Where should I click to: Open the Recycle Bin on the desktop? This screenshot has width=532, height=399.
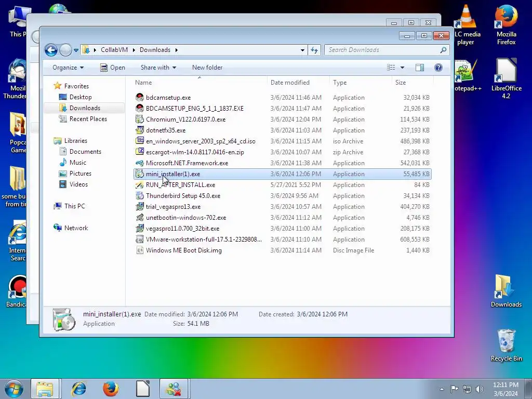click(x=506, y=345)
